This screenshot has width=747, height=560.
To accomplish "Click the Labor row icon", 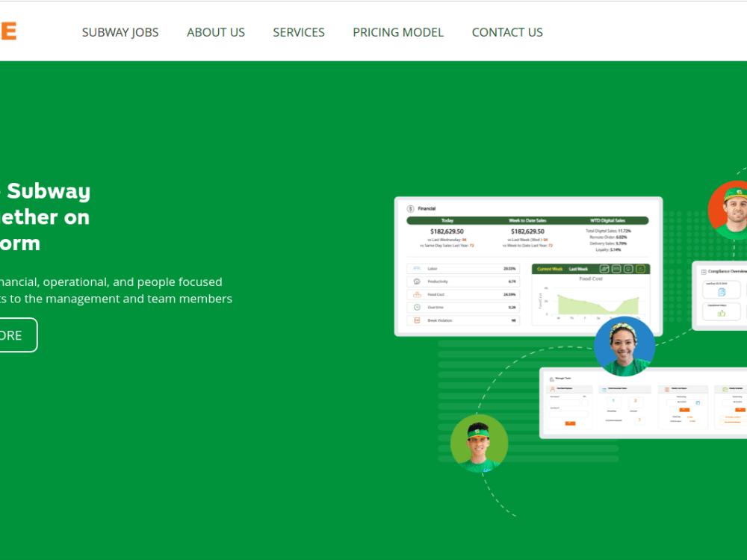I will 417,269.
